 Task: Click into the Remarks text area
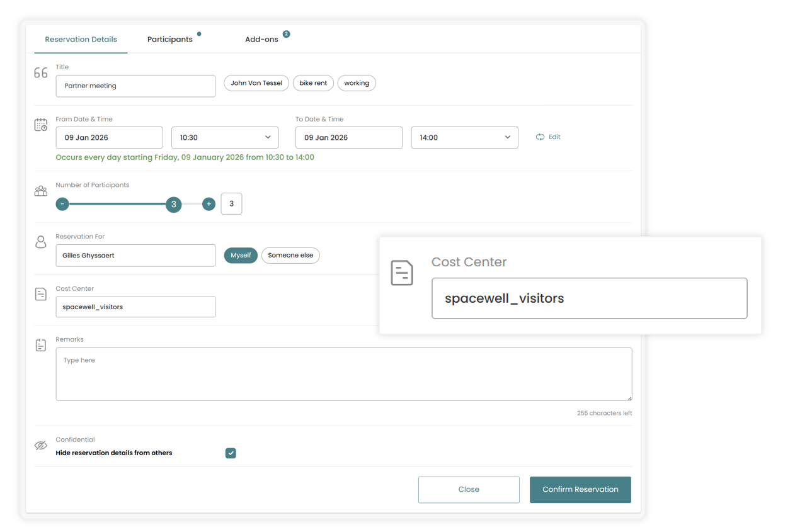[343, 374]
